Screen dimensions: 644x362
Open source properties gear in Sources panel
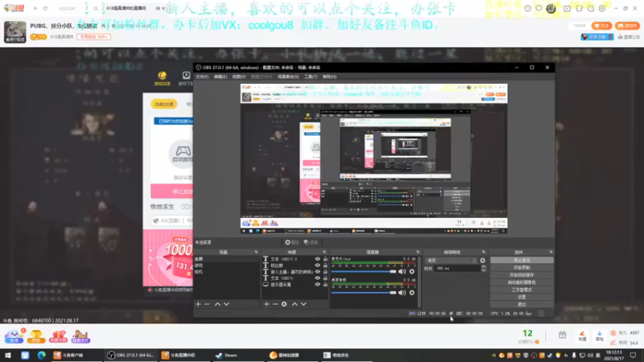click(x=284, y=304)
